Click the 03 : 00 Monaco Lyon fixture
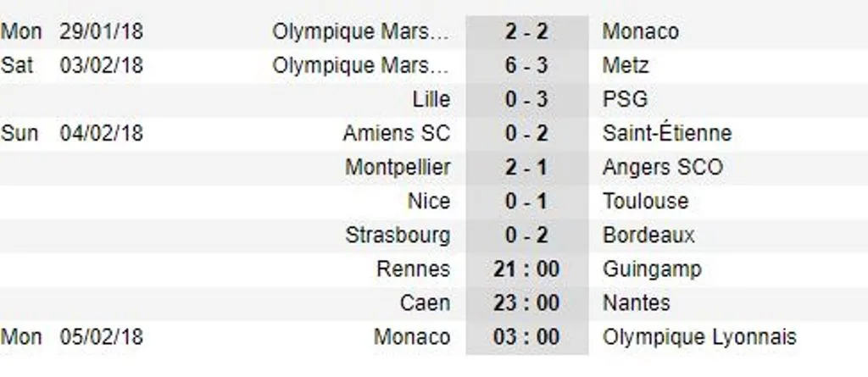The height and width of the screenshot is (377, 868). (526, 336)
